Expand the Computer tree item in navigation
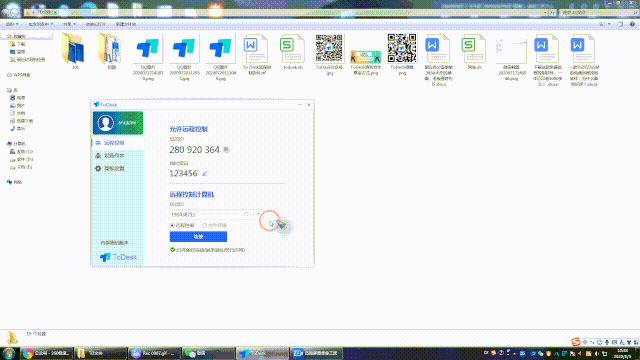Viewport: 640px width, 360px height. click(x=19, y=144)
